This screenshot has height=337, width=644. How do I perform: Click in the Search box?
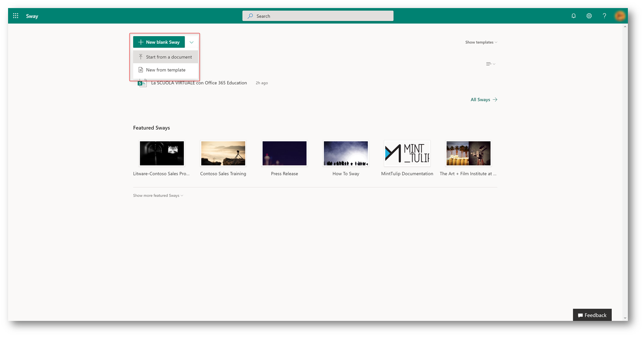pos(318,16)
